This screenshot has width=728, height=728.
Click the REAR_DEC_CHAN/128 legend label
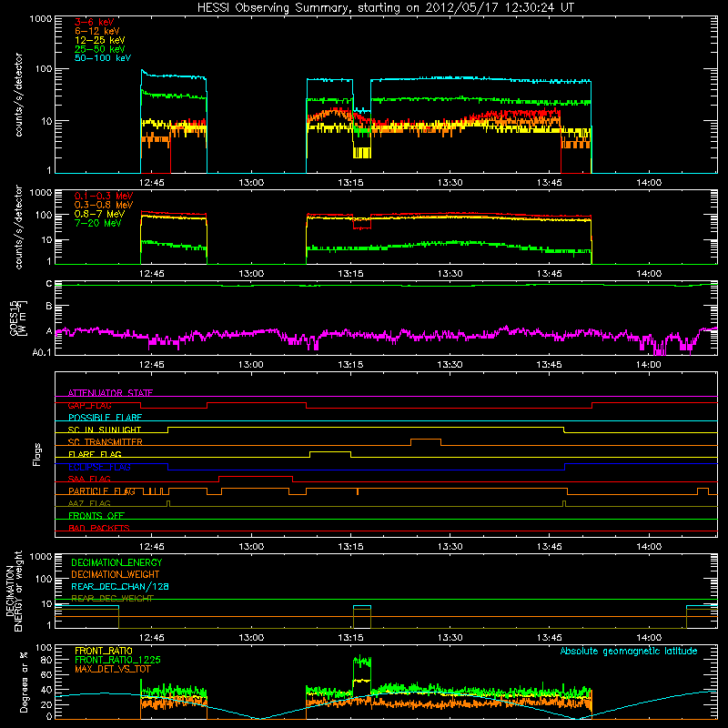pyautogui.click(x=120, y=586)
